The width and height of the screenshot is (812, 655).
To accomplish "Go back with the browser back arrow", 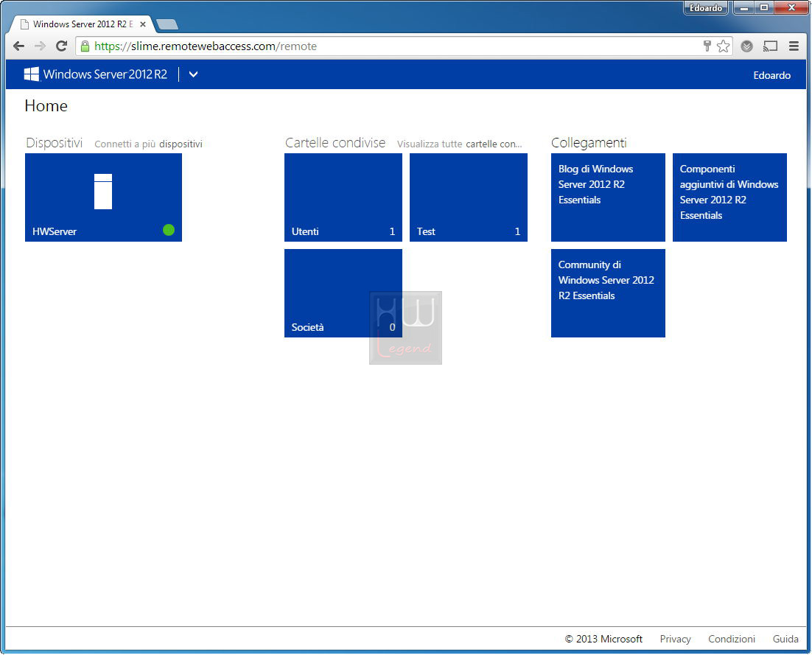I will [18, 46].
